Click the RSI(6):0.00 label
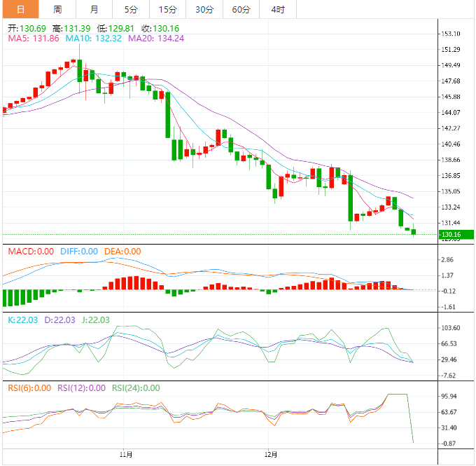Viewport: 476px width, 466px height. pyautogui.click(x=29, y=388)
